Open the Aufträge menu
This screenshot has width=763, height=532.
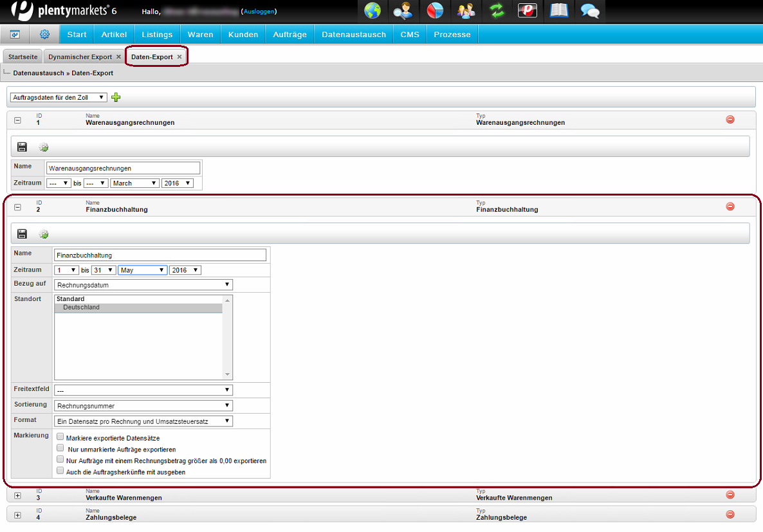tap(290, 35)
